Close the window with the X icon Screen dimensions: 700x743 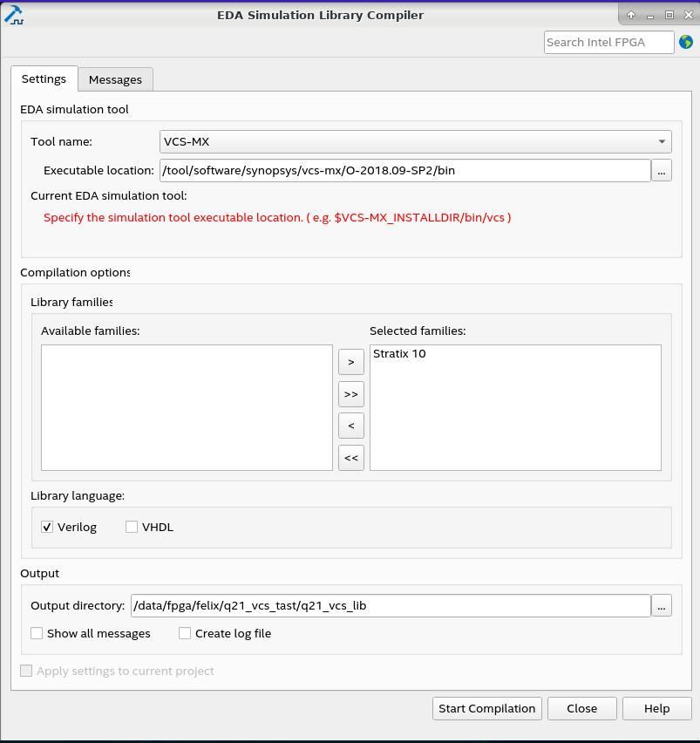tap(689, 15)
